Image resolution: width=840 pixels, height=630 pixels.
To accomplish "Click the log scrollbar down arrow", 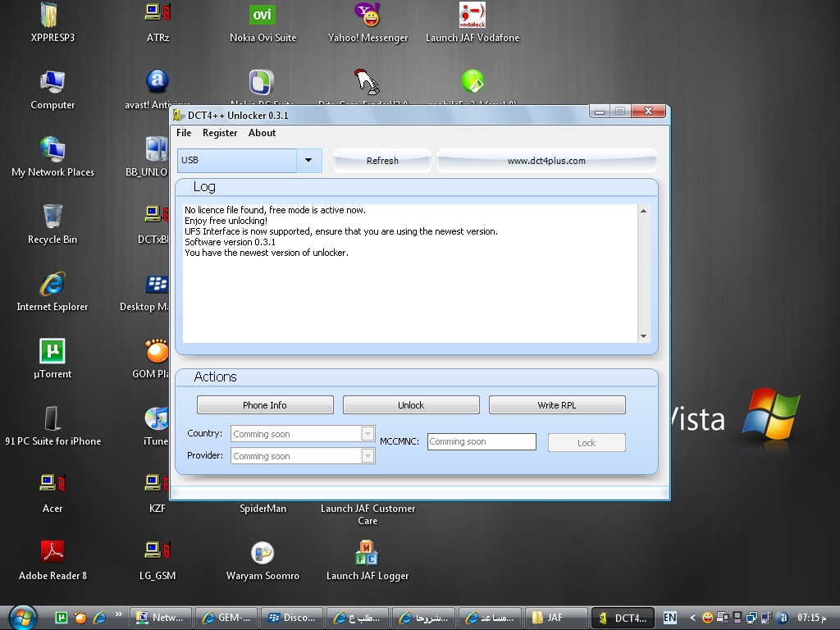I will [x=643, y=336].
